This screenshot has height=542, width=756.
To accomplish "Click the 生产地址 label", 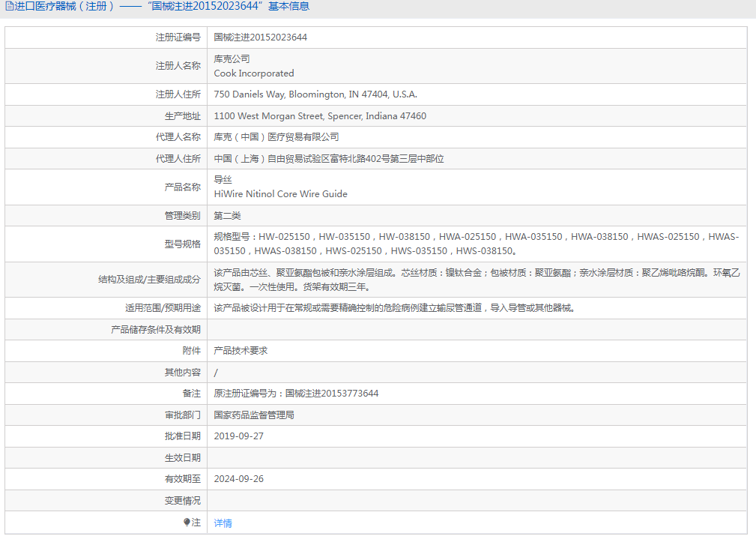I will [182, 115].
